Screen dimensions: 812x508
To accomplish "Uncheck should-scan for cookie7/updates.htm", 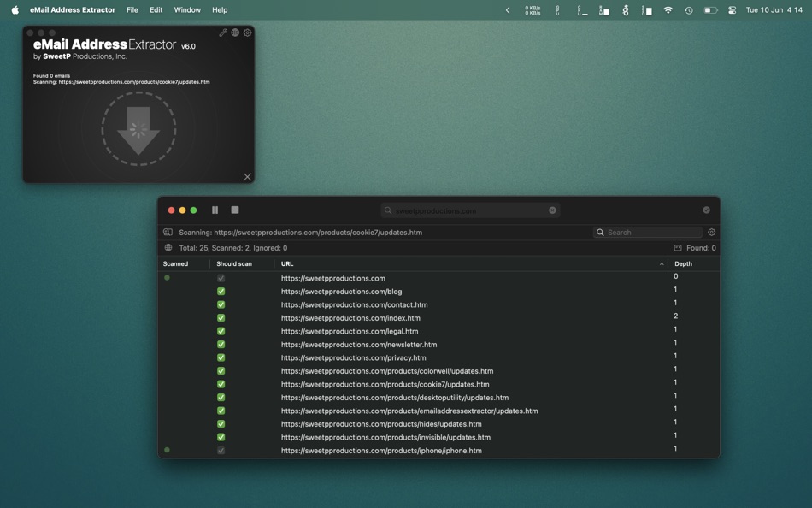I will 221,384.
